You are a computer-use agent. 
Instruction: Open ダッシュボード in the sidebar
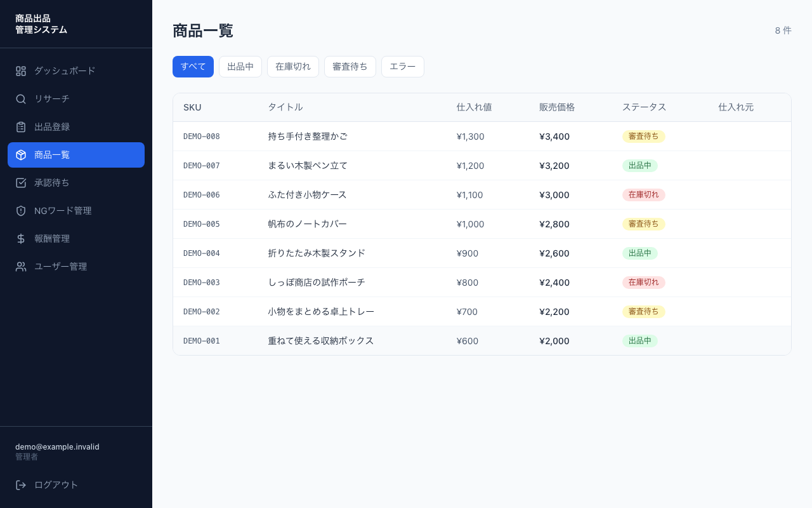coord(76,71)
